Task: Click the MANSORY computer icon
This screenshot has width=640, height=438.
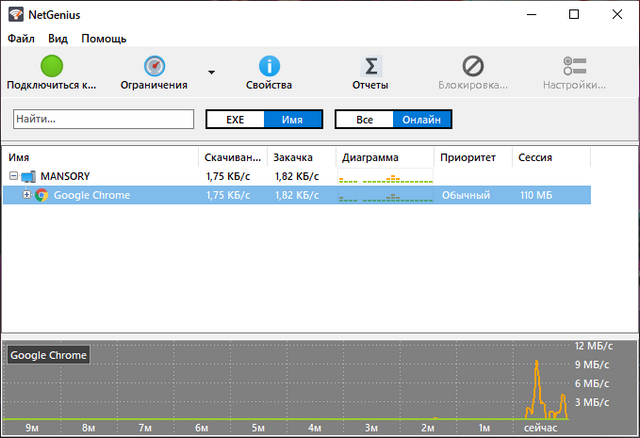Action: 28,177
